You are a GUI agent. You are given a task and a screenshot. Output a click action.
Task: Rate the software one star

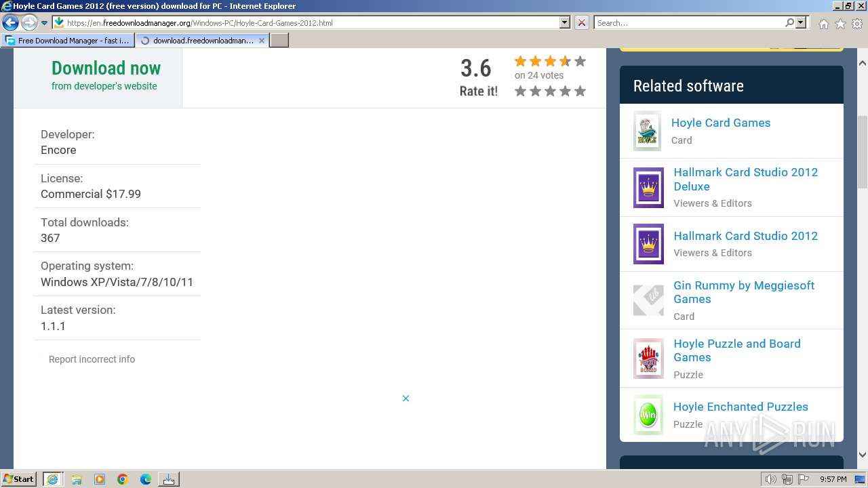pyautogui.click(x=520, y=91)
